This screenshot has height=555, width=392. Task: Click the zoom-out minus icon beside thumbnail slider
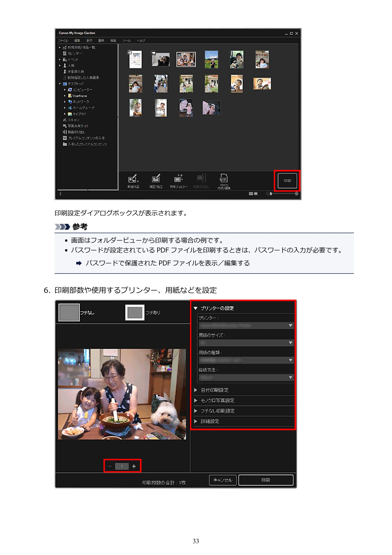(x=267, y=194)
